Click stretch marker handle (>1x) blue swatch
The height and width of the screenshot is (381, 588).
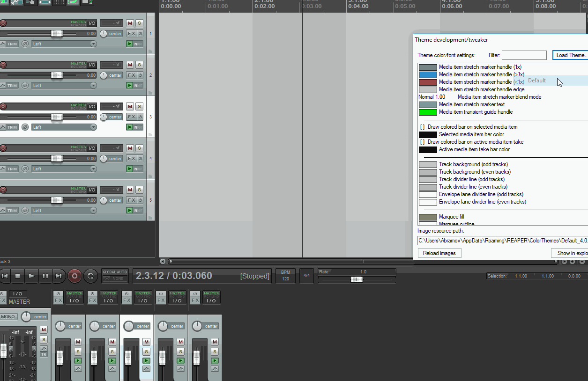(x=428, y=74)
